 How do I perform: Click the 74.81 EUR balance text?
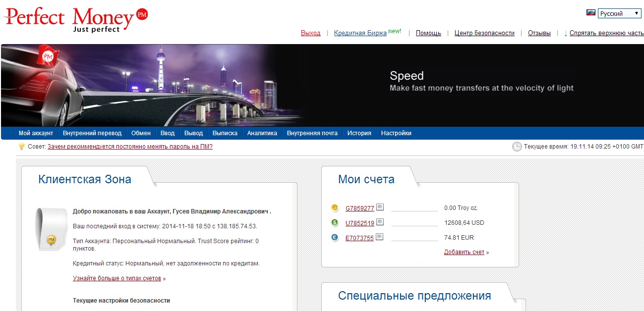point(459,238)
